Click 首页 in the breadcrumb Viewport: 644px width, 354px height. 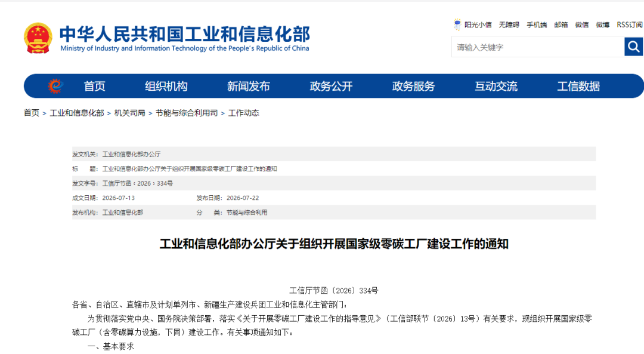point(32,113)
